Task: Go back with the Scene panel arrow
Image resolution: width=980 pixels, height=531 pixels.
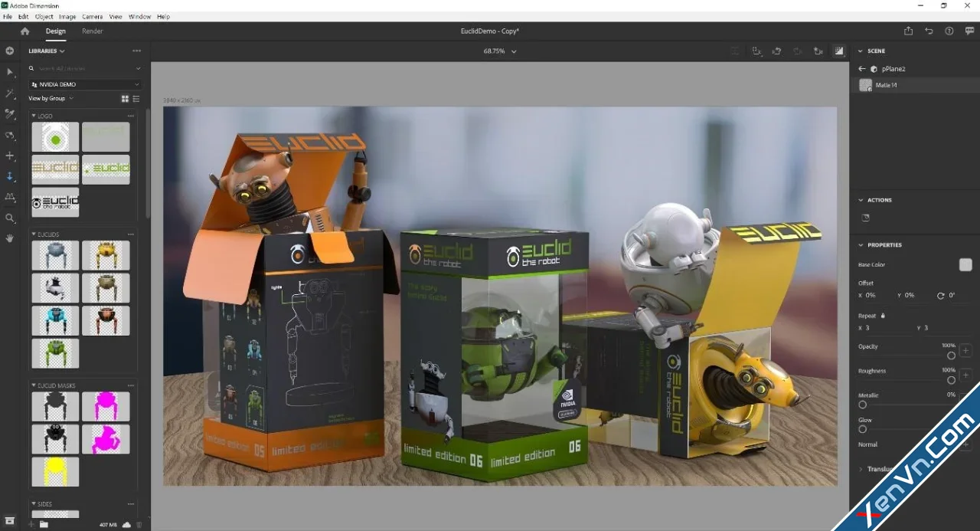Action: tap(862, 69)
